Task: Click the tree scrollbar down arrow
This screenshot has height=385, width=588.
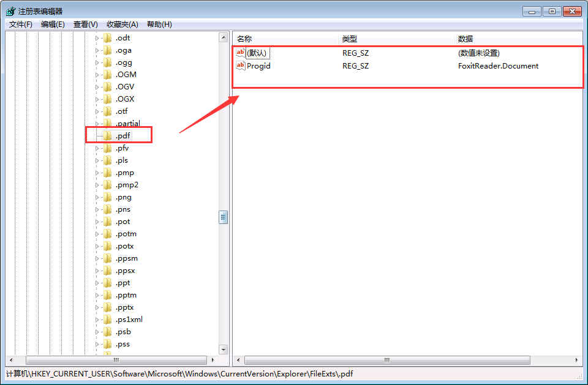Action: click(x=224, y=349)
